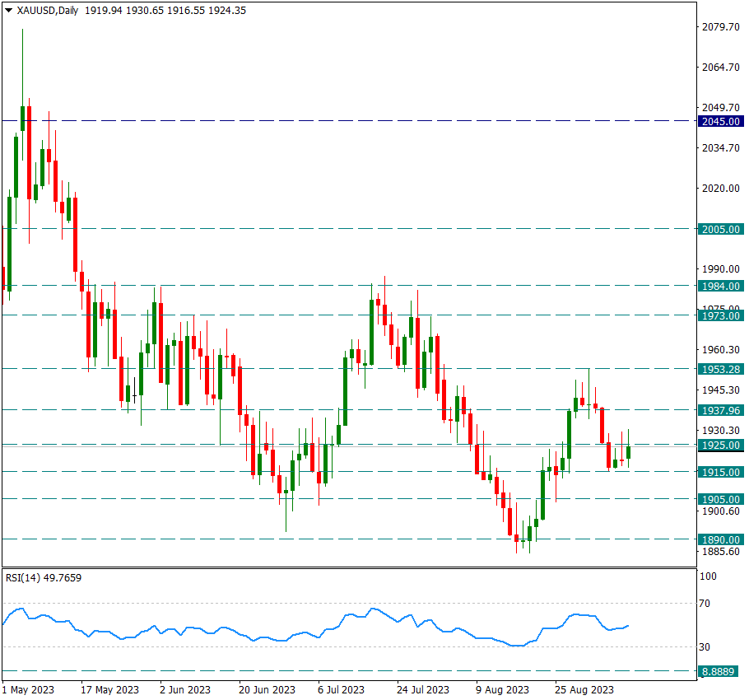749x700 pixels.
Task: Click the 1937.96 level price tag
Action: tap(720, 410)
